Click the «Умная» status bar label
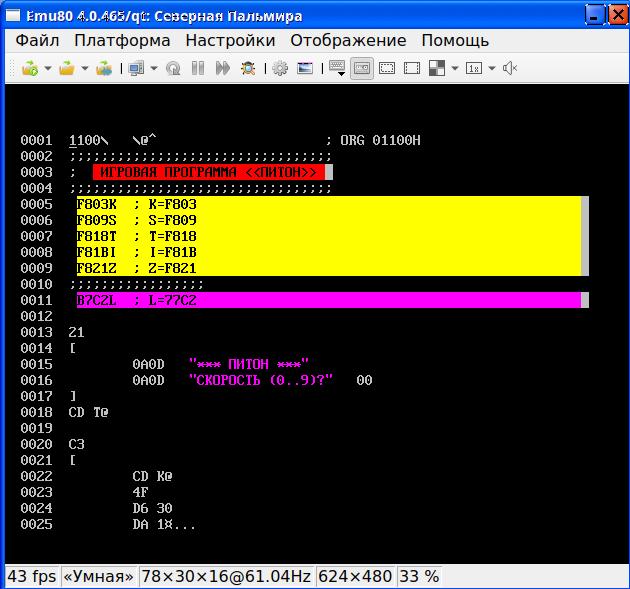 (99, 576)
